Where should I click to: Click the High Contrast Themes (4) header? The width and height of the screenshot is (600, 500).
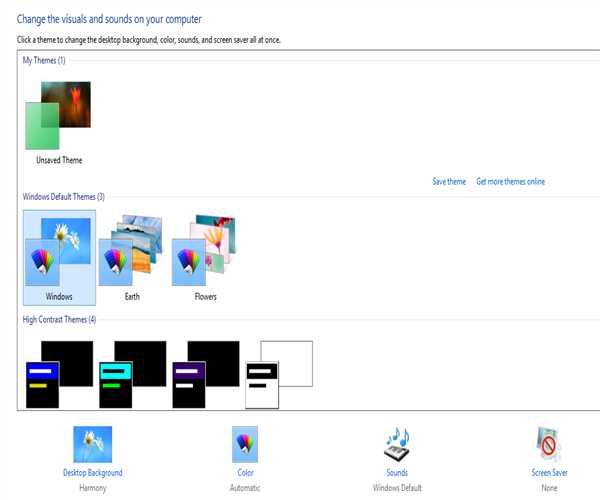tap(59, 319)
